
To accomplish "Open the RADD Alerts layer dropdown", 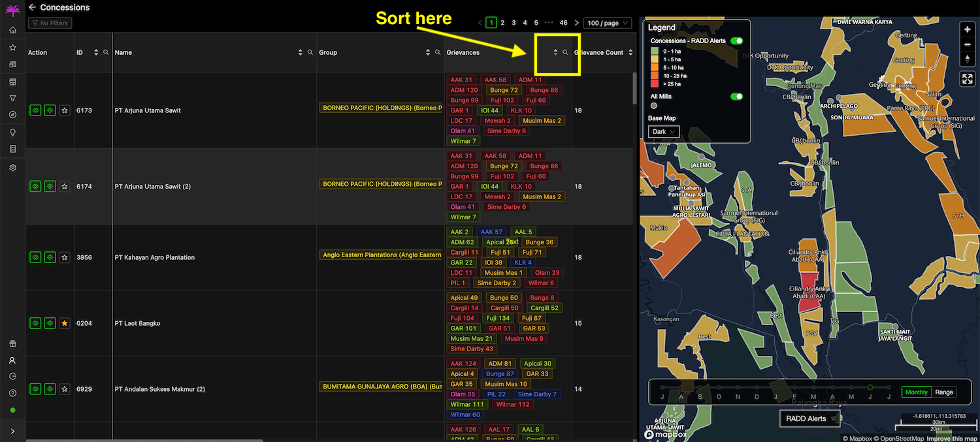I will pyautogui.click(x=810, y=418).
